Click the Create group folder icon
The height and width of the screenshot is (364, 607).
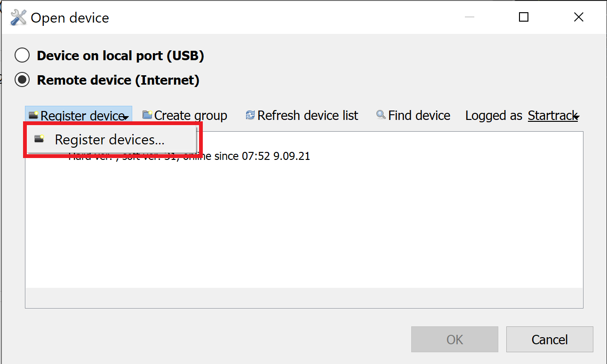(x=147, y=115)
